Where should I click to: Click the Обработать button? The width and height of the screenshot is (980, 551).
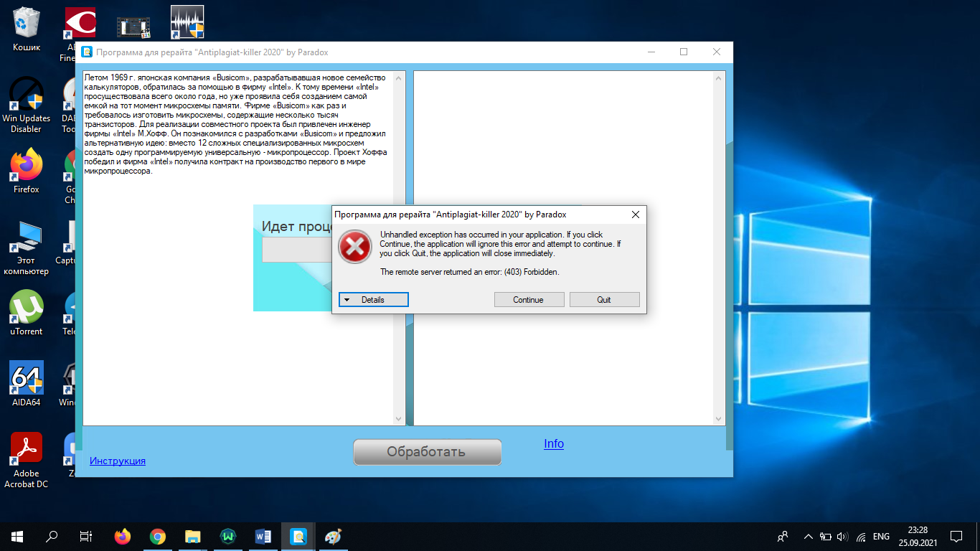(427, 452)
